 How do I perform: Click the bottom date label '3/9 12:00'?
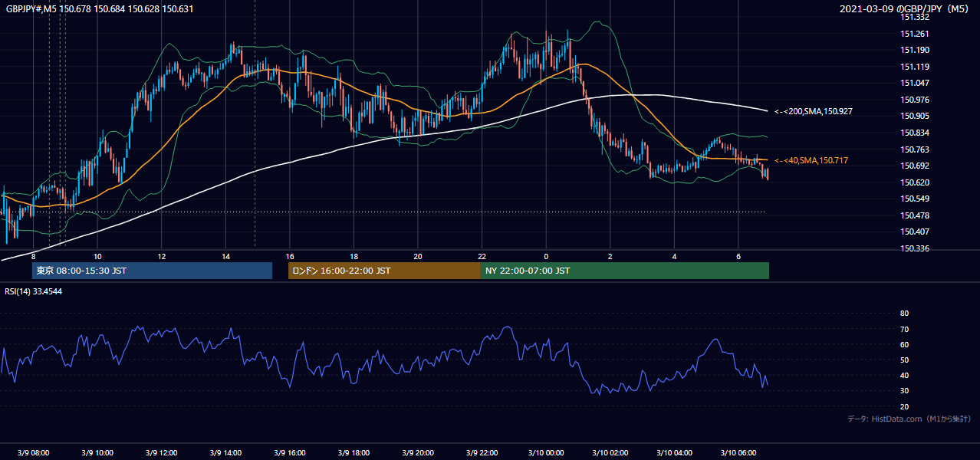[x=162, y=453]
